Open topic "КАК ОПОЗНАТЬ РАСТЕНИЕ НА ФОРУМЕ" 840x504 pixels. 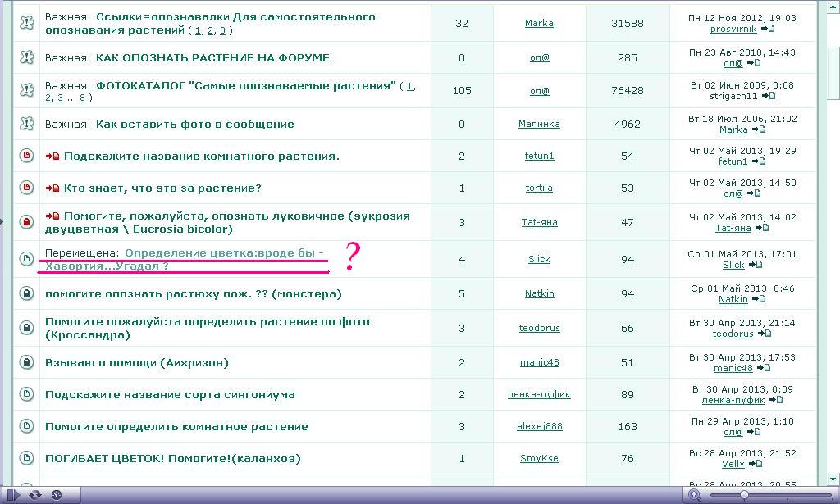(x=212, y=58)
